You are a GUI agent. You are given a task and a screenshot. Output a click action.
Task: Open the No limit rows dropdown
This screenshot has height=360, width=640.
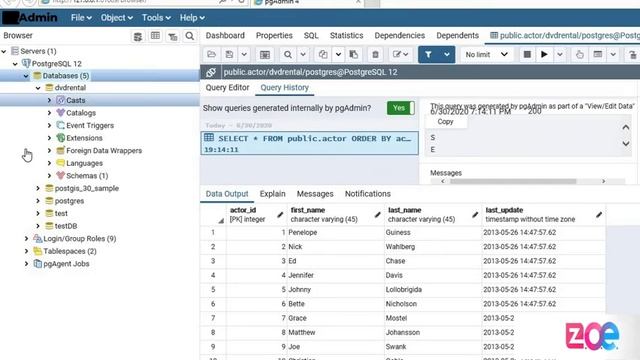pyautogui.click(x=487, y=55)
